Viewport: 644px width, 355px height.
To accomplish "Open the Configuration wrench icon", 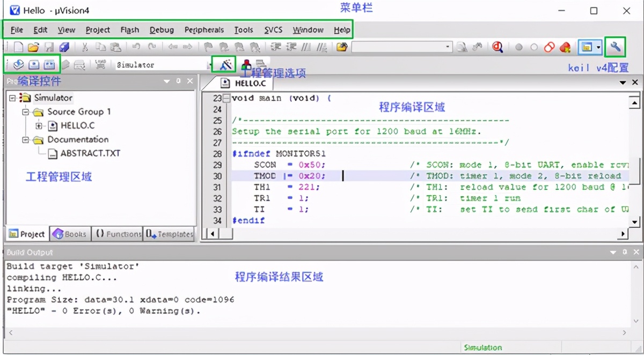I will pyautogui.click(x=616, y=47).
